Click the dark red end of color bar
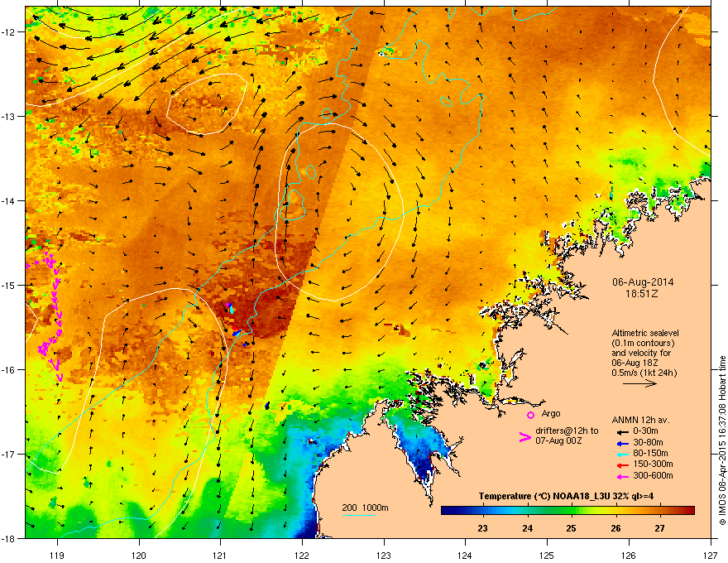Image resolution: width=728 pixels, height=563 pixels. point(691,511)
